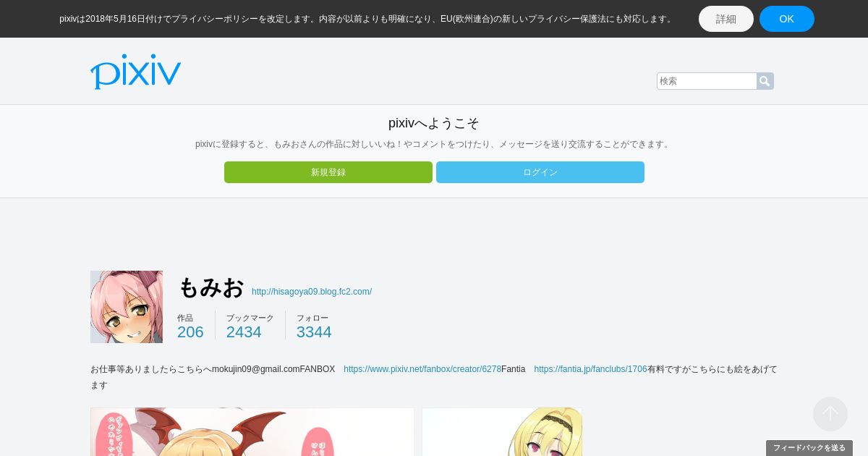The image size is (868, 456).
Task: Open the hisagoya09.blog.fc2.com link
Action: coord(312,292)
